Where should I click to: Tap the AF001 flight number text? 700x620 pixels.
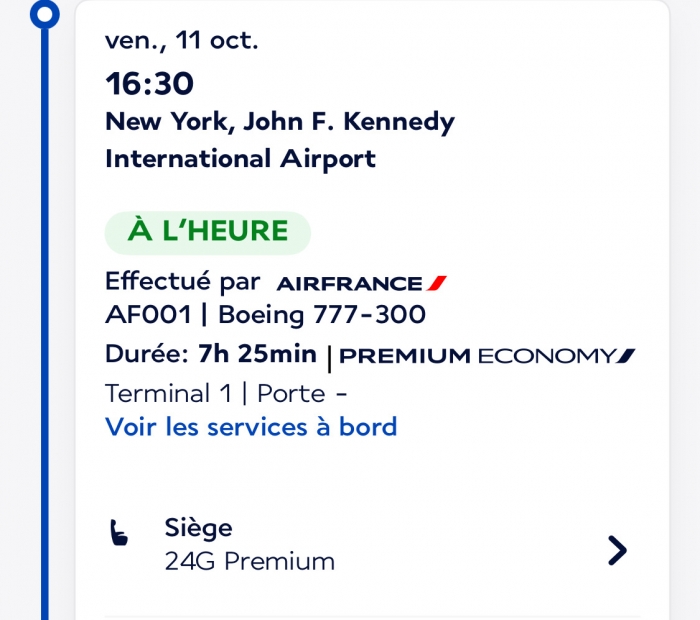pyautogui.click(x=148, y=314)
